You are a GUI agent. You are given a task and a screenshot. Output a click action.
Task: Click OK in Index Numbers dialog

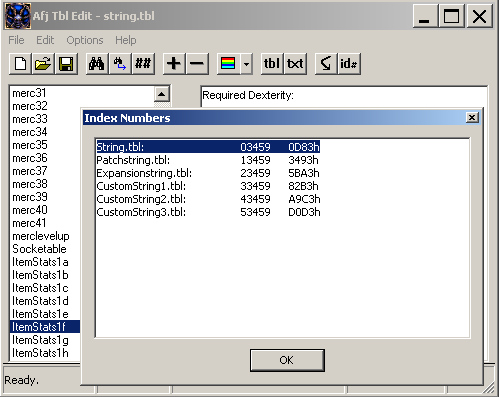pyautogui.click(x=287, y=360)
